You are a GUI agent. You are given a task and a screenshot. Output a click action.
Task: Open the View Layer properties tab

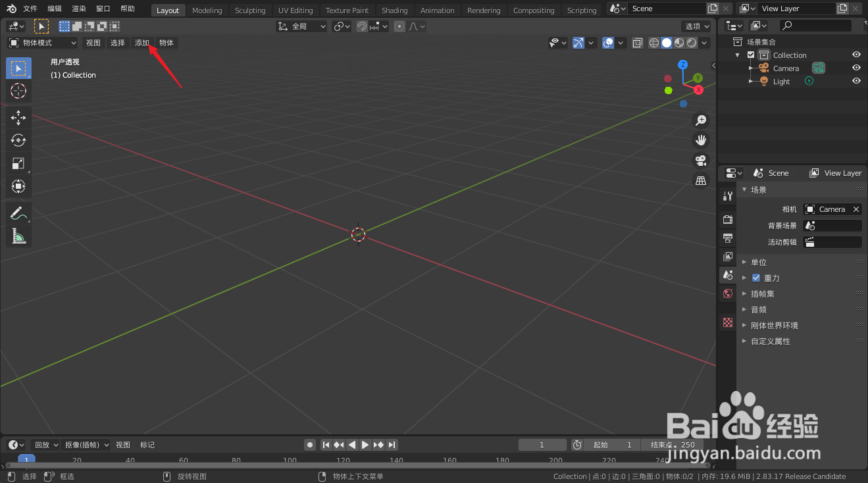click(x=727, y=256)
